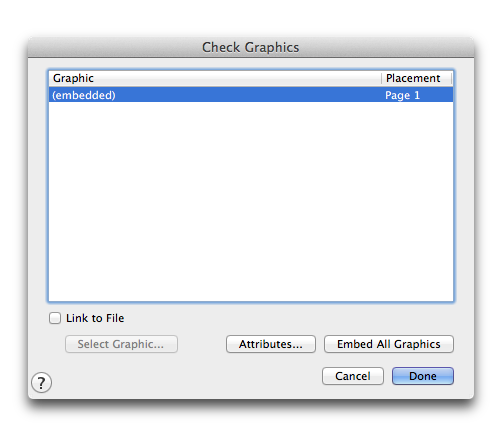
Task: Click the Select Graphic... button
Action: [x=121, y=344]
